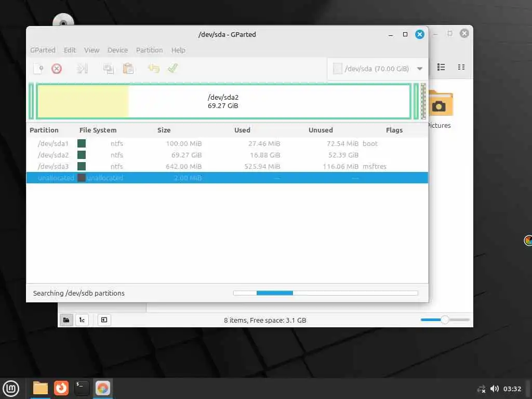Viewport: 532px width, 399px height.
Task: Apply all operations green checkmark
Action: pyautogui.click(x=172, y=68)
